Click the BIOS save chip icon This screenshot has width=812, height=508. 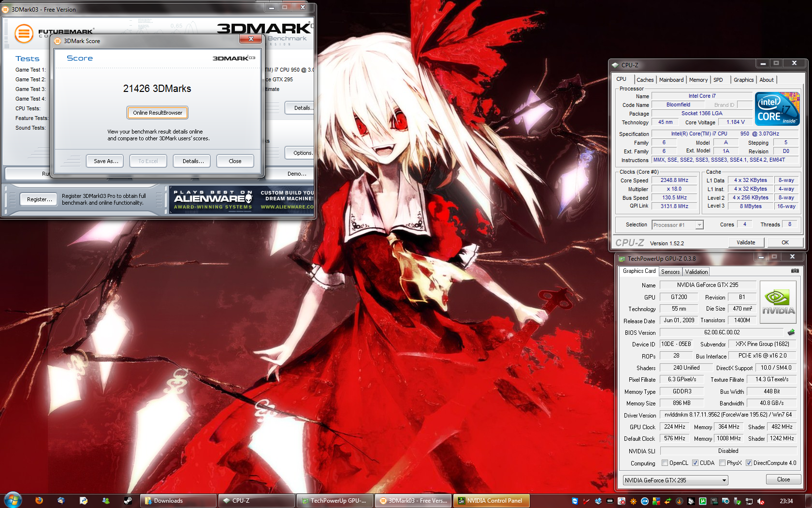pyautogui.click(x=791, y=332)
